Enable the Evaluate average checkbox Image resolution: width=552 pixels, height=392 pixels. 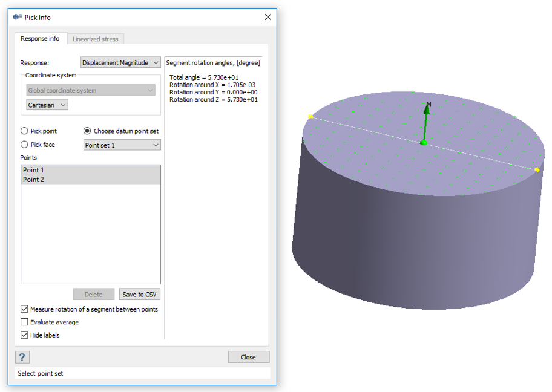[x=25, y=322]
